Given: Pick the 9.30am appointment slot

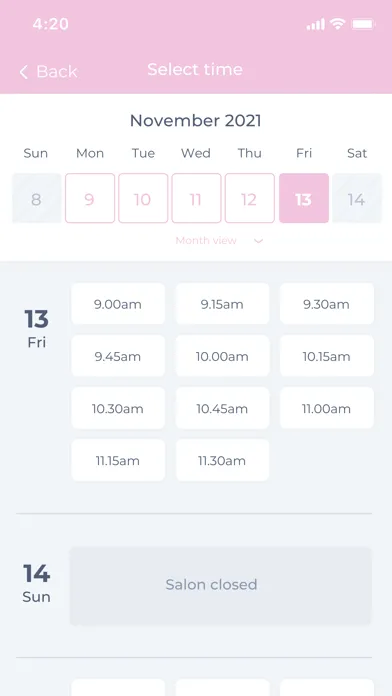Looking at the screenshot, I should point(327,304).
